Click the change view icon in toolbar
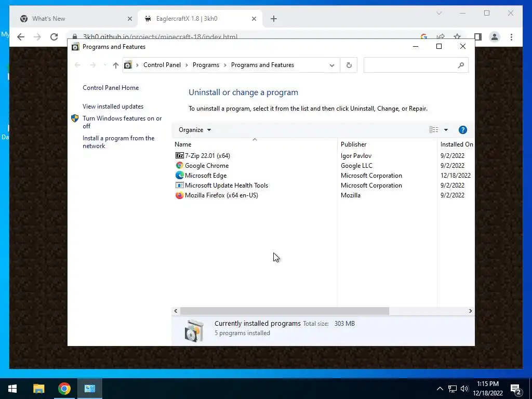 (434, 129)
